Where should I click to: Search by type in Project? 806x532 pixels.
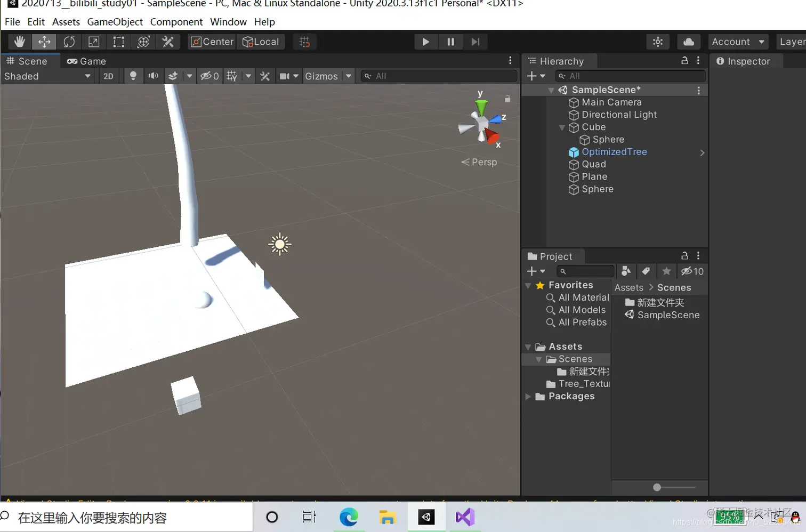[x=626, y=271]
